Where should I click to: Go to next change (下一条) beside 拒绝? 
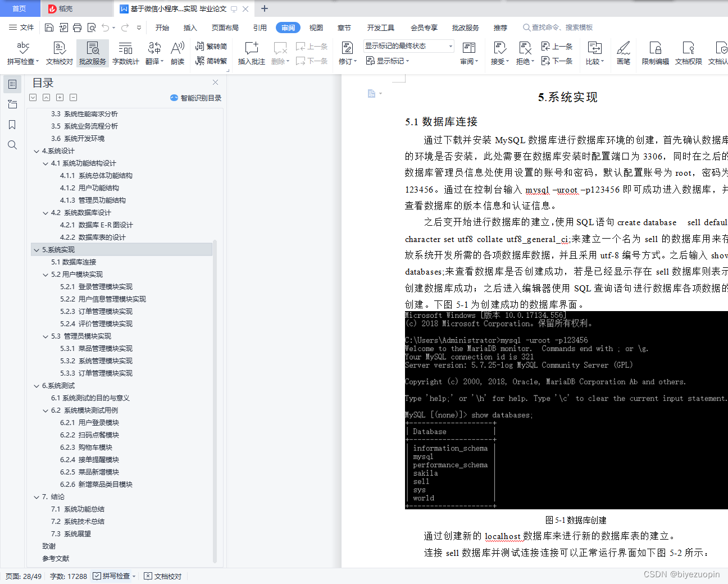557,61
